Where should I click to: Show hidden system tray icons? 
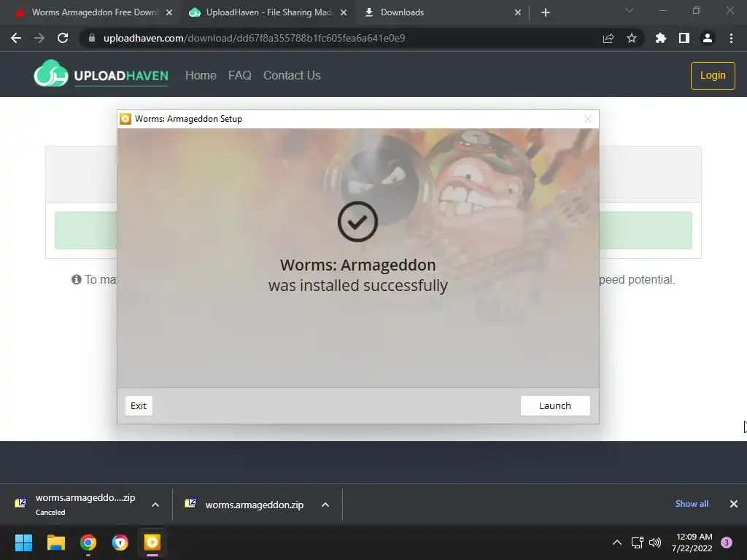[x=617, y=542]
